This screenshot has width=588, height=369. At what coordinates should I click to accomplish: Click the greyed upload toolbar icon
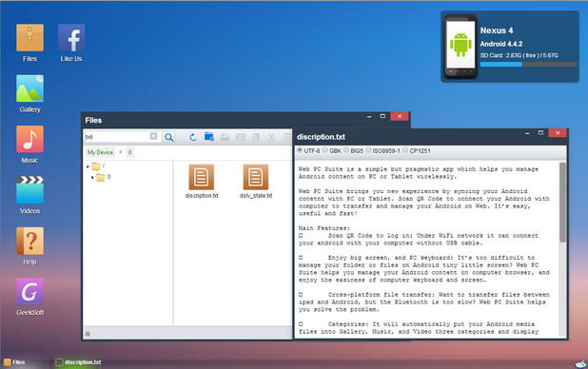point(225,137)
